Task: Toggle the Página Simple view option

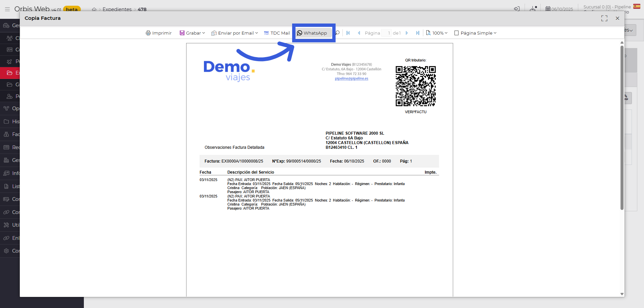Action: click(475, 33)
